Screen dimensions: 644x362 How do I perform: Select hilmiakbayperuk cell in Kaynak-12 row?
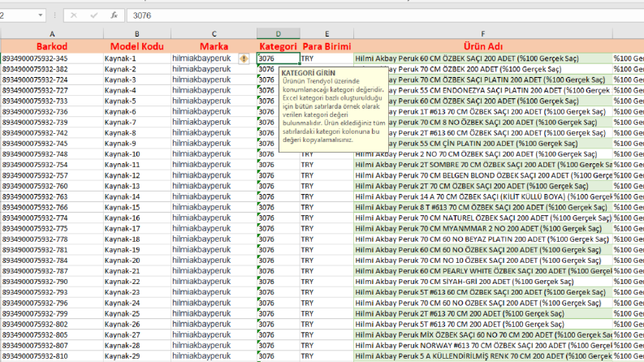pos(214,175)
